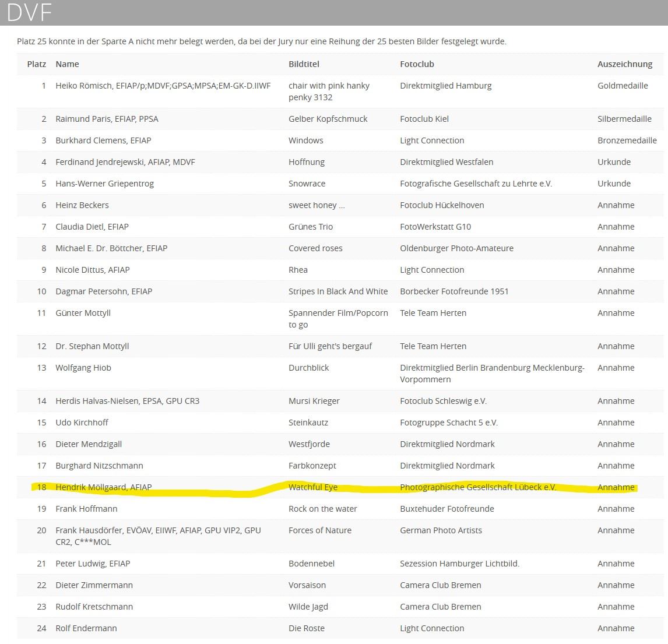Click the DVF header title

tap(29, 12)
